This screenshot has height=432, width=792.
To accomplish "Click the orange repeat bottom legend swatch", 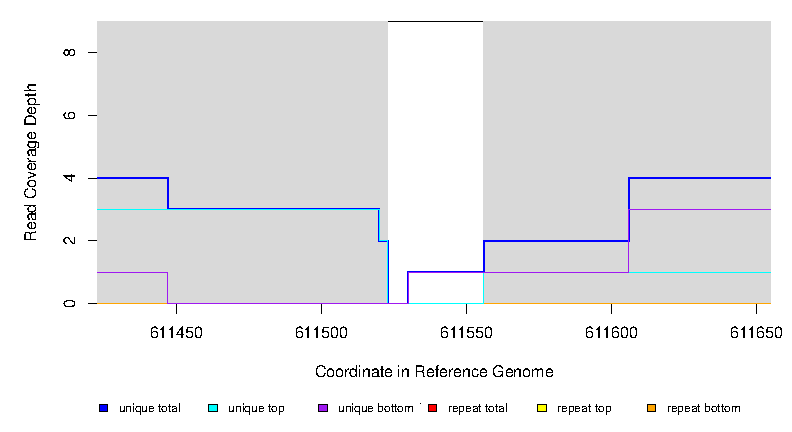I will click(651, 408).
